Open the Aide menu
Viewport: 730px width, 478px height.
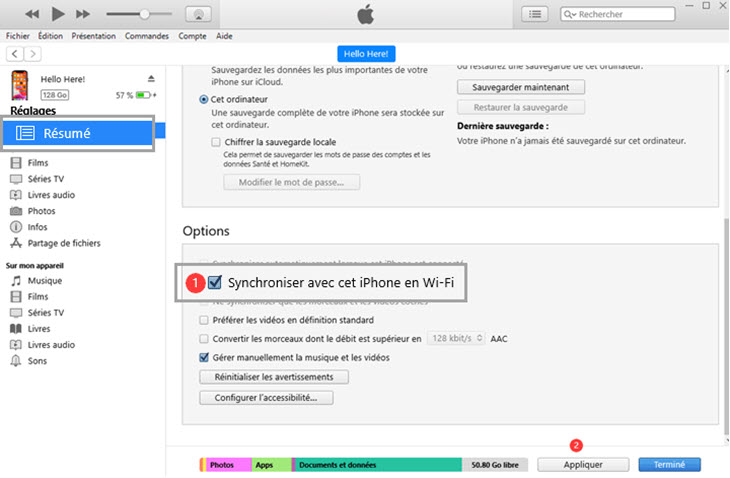pos(224,36)
